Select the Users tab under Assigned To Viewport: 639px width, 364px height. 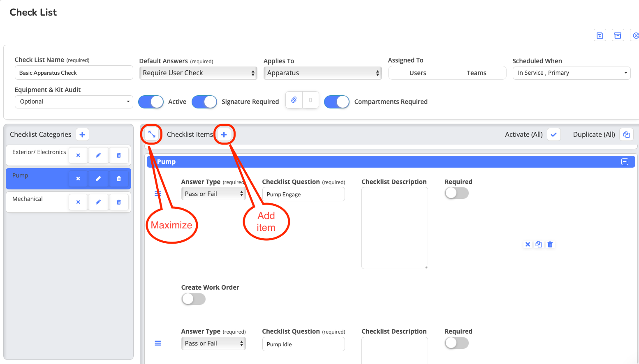(418, 73)
